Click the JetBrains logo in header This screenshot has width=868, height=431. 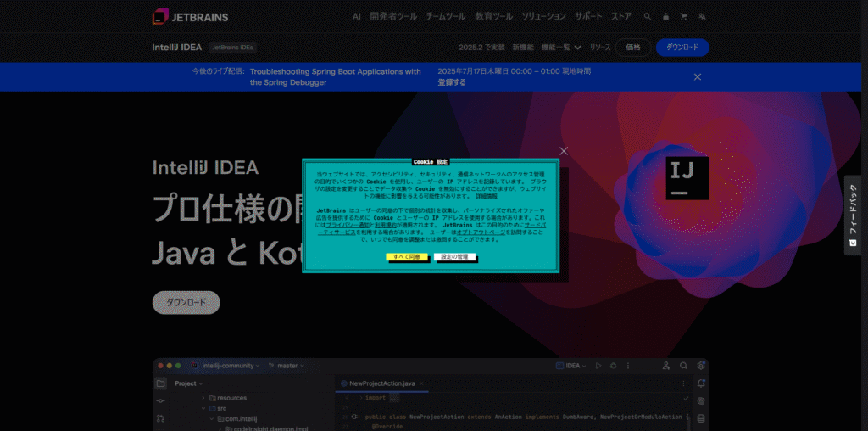tap(190, 17)
